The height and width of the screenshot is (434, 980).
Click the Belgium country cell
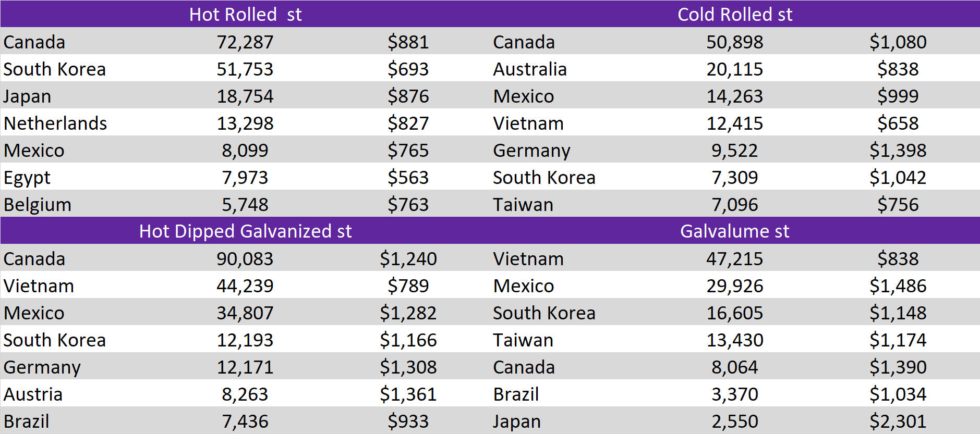point(38,205)
